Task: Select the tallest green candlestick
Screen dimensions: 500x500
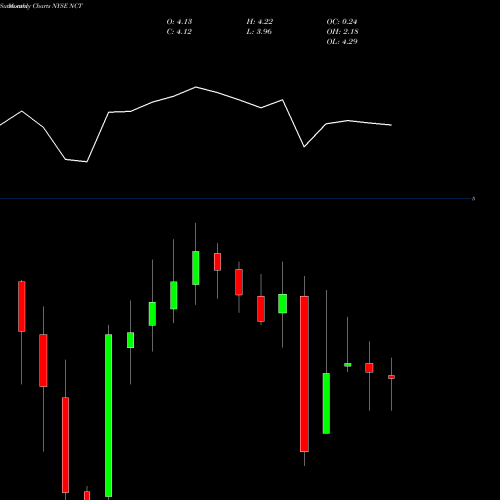Action: point(108,415)
